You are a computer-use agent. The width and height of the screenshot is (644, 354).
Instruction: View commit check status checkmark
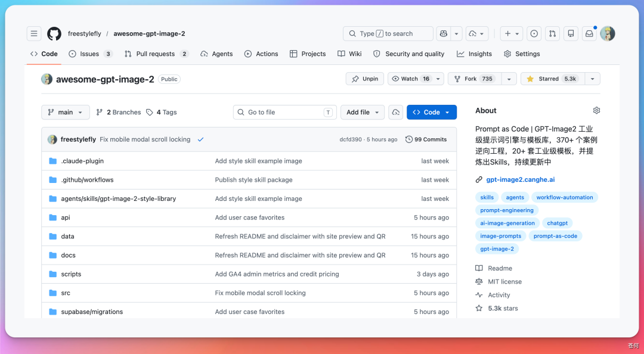[x=200, y=139]
